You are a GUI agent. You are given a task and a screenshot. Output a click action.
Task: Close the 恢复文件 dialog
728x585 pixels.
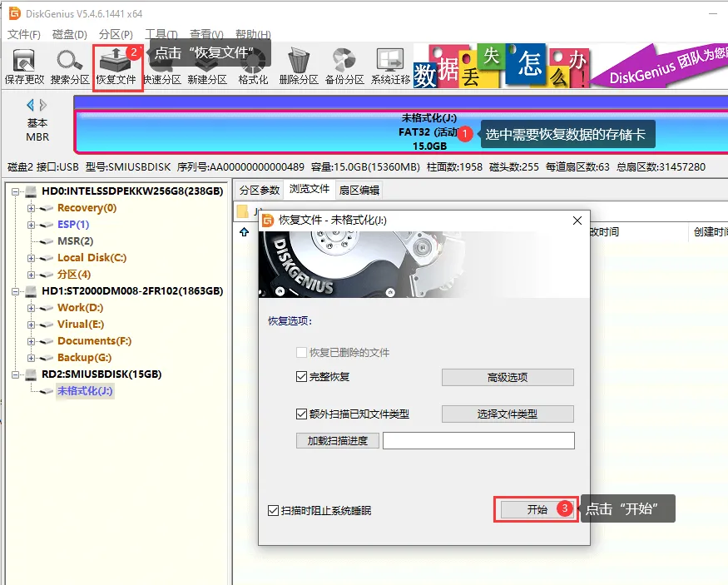(x=577, y=221)
